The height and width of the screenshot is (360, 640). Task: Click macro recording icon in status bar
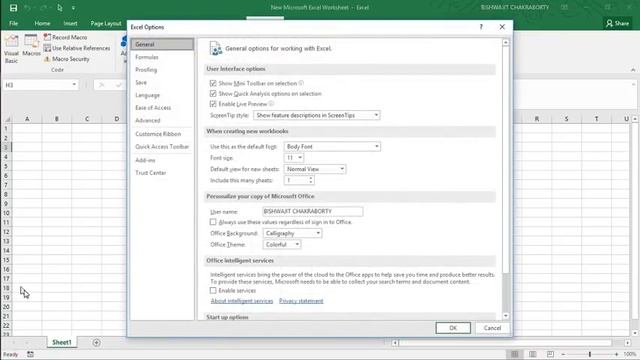coord(30,354)
